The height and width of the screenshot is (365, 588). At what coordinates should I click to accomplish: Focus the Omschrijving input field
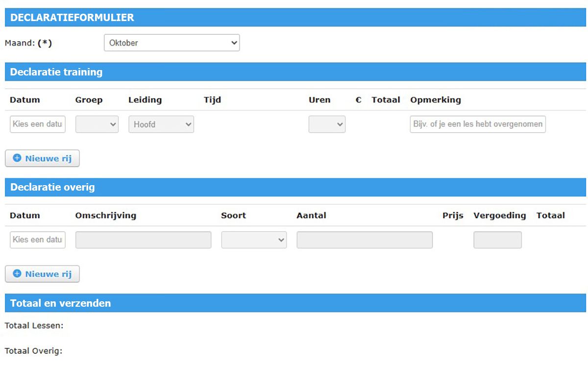[x=143, y=240]
